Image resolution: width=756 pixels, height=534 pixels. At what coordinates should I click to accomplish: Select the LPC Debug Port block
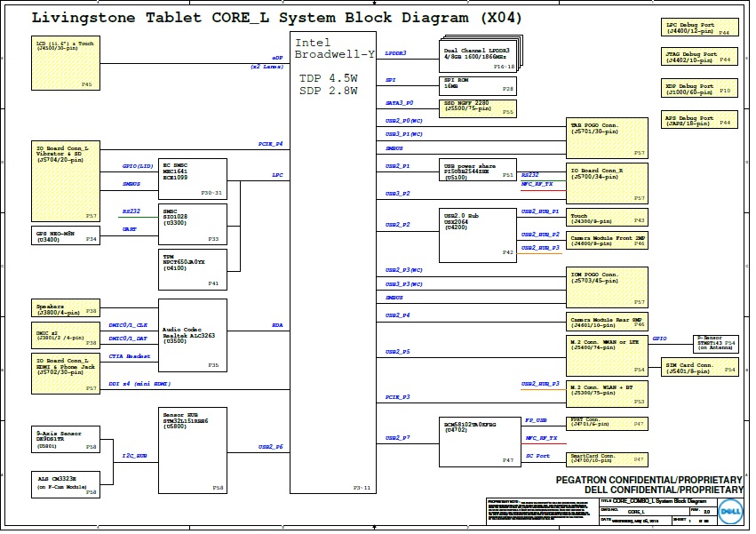coord(700,27)
